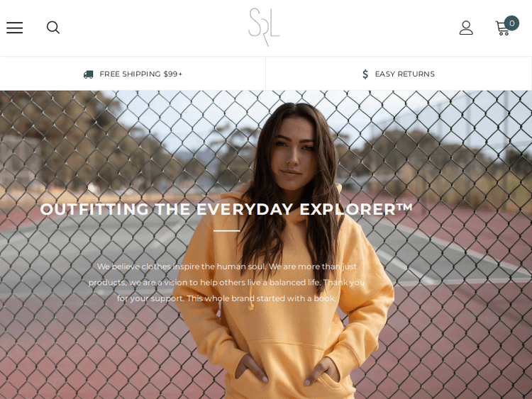
Task: Click the white divider line under headline
Action: [227, 230]
